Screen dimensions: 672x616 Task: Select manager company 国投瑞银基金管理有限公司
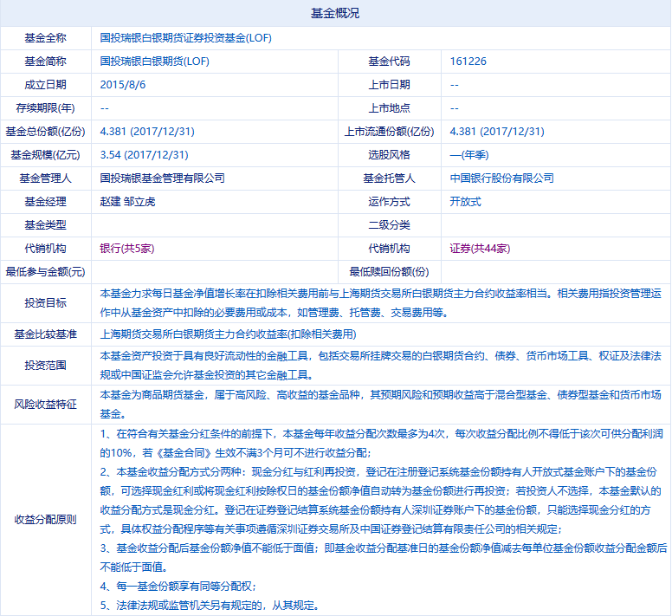(x=163, y=178)
